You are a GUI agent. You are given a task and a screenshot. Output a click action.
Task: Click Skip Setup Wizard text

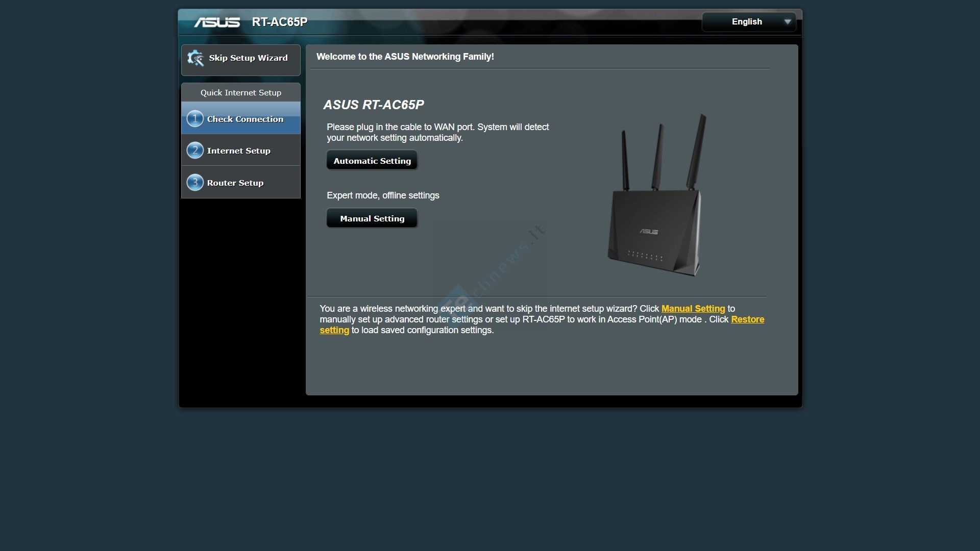click(248, 58)
